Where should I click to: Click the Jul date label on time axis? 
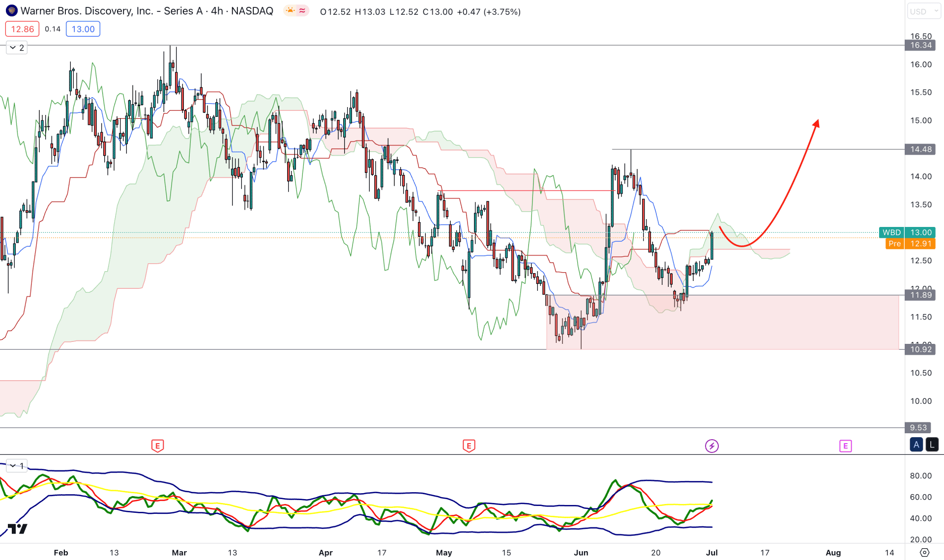coord(711,553)
